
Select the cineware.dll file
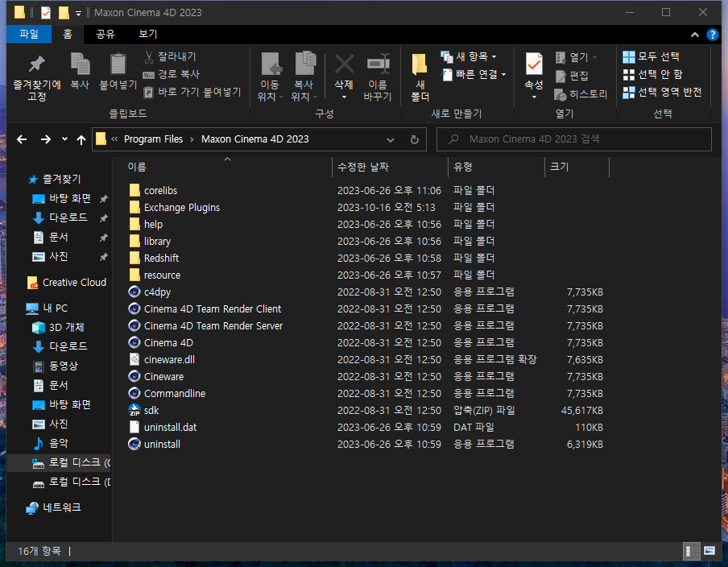click(169, 360)
